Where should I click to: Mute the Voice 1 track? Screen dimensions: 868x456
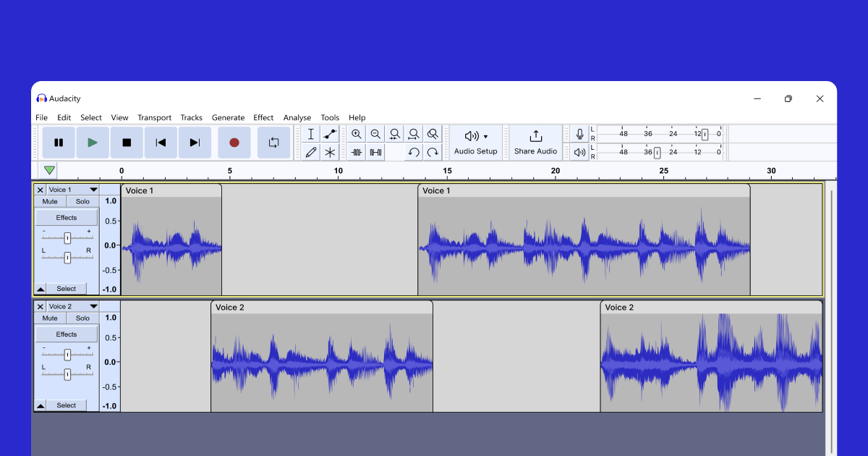coord(49,201)
